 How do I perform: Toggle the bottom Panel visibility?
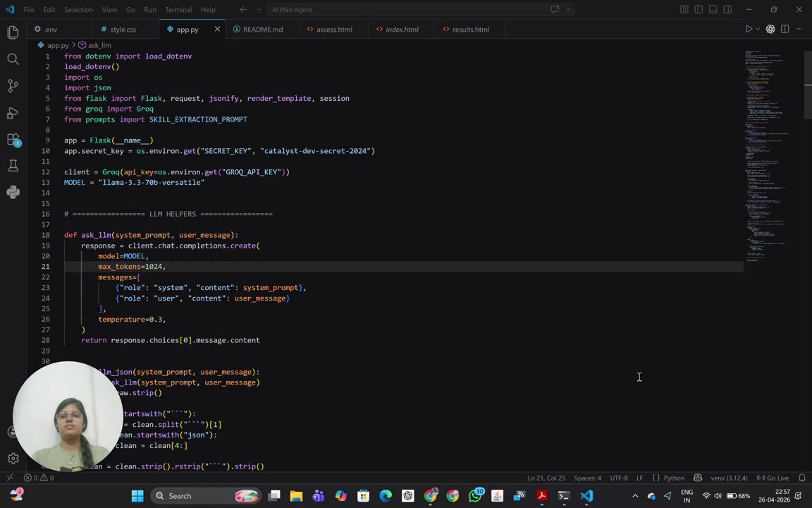[x=713, y=9]
